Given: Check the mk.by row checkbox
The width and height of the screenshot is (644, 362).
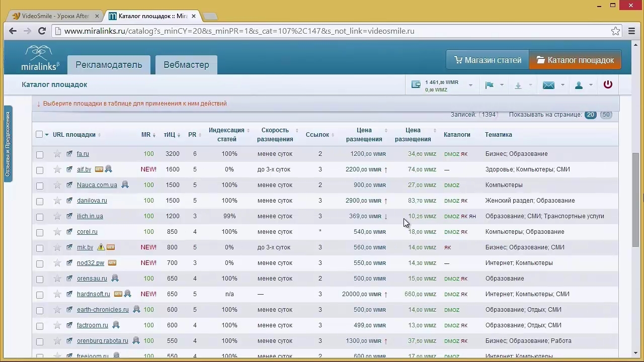Looking at the screenshot, I should click(40, 248).
